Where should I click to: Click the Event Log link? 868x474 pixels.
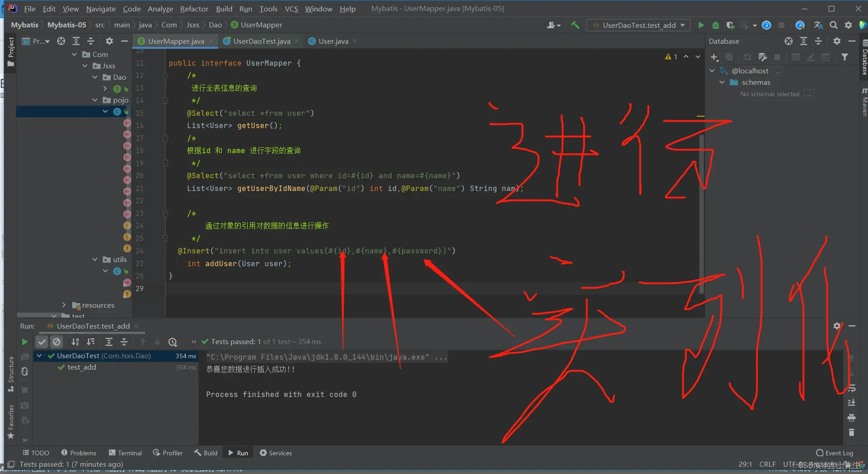coord(838,453)
